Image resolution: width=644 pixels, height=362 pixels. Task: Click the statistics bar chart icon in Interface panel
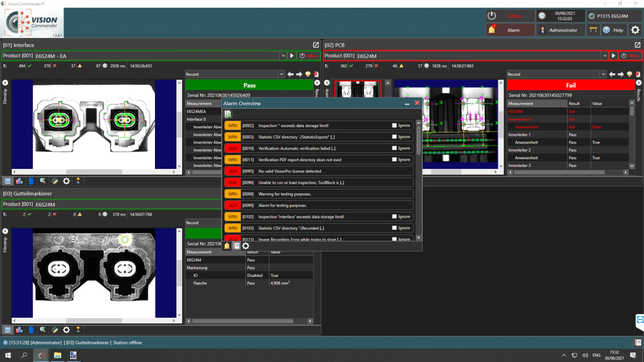click(x=19, y=181)
